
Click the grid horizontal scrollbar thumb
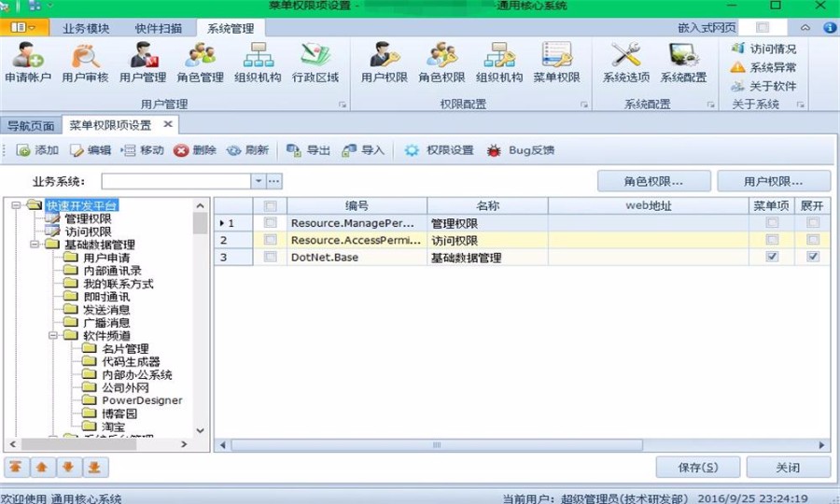[436, 445]
